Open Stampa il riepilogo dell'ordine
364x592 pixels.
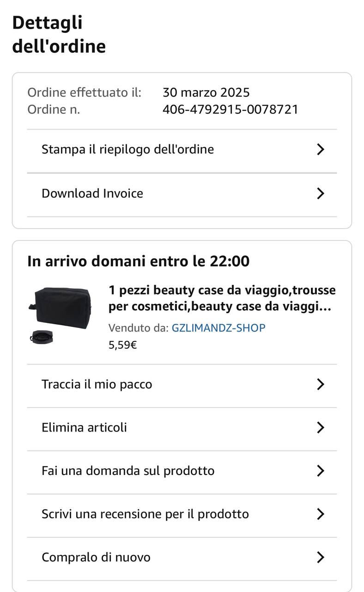pyautogui.click(x=127, y=149)
